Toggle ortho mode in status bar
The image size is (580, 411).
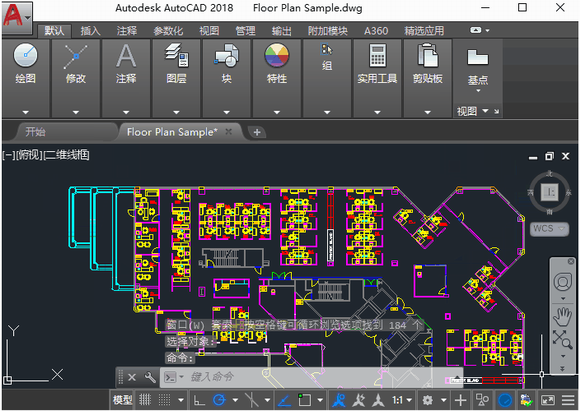coord(199,400)
